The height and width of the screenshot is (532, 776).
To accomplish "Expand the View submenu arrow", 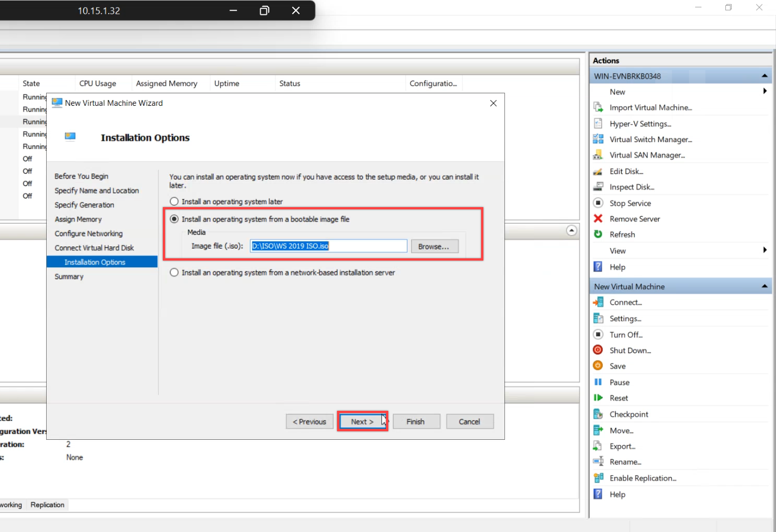I will point(765,250).
